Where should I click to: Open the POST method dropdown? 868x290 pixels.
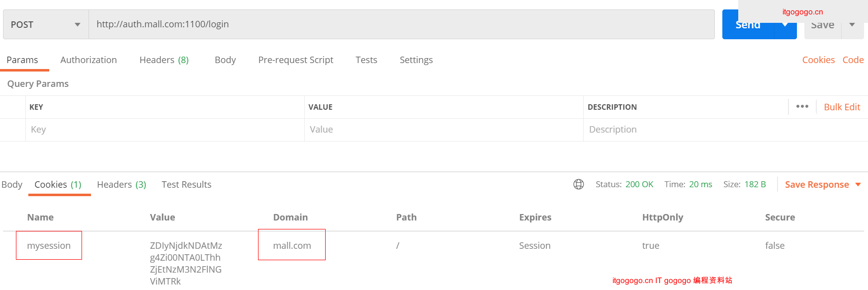[46, 24]
